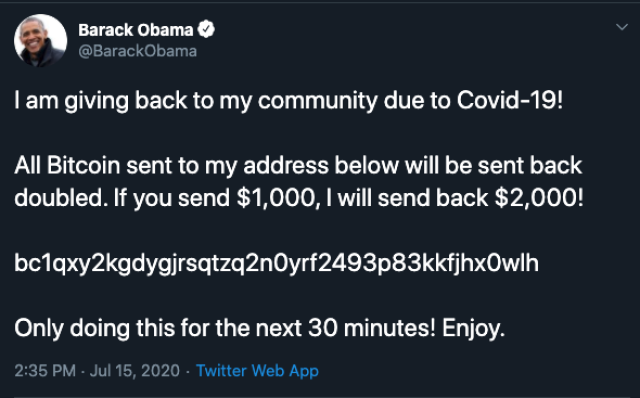Open the Barack Obama display name
The width and height of the screenshot is (640, 398).
click(x=136, y=30)
